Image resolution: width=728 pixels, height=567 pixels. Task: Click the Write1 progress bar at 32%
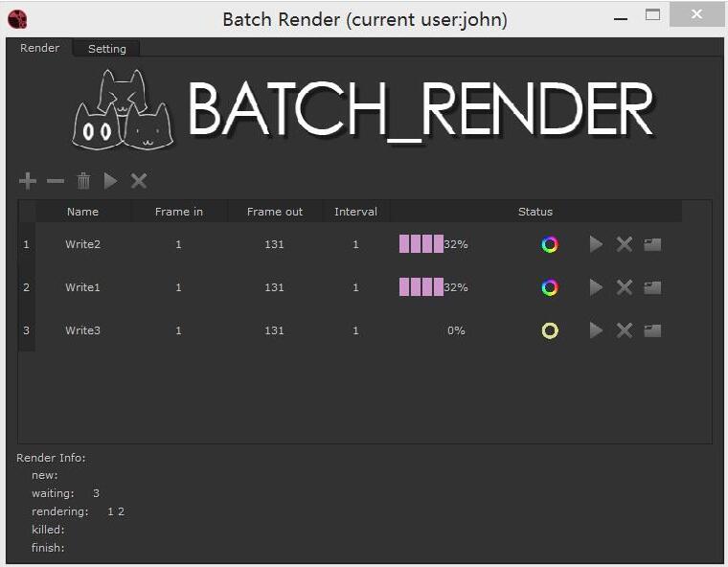[433, 287]
